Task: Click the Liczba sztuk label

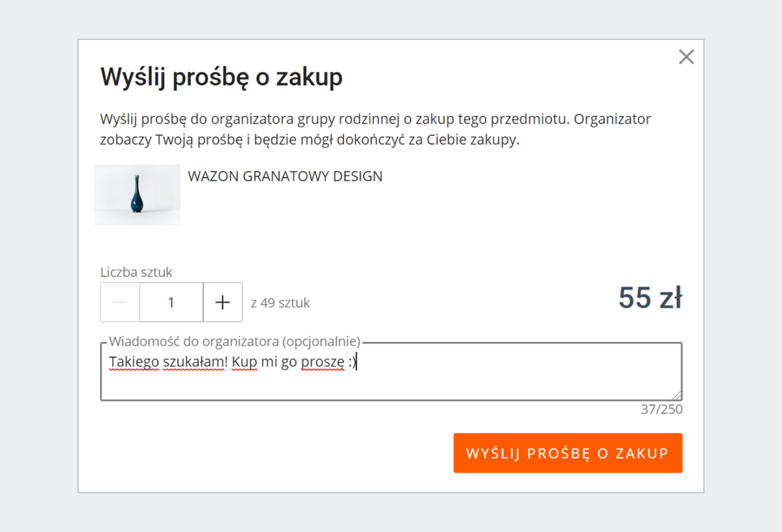Action: (136, 272)
